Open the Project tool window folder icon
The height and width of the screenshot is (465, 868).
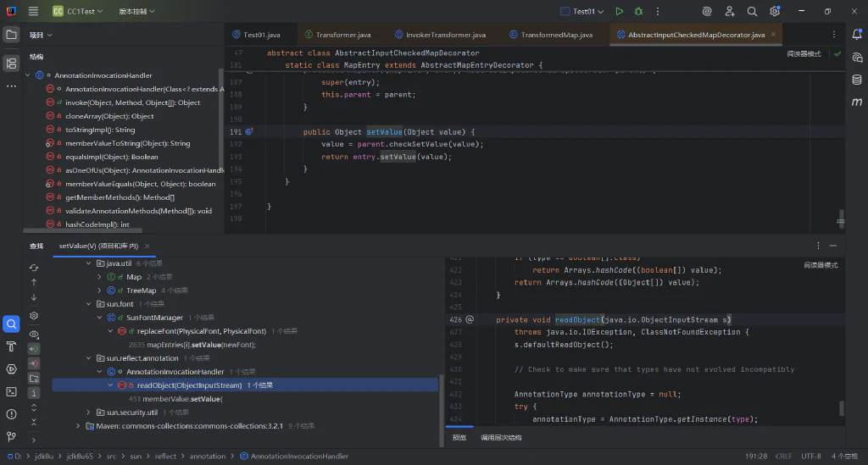pos(11,35)
